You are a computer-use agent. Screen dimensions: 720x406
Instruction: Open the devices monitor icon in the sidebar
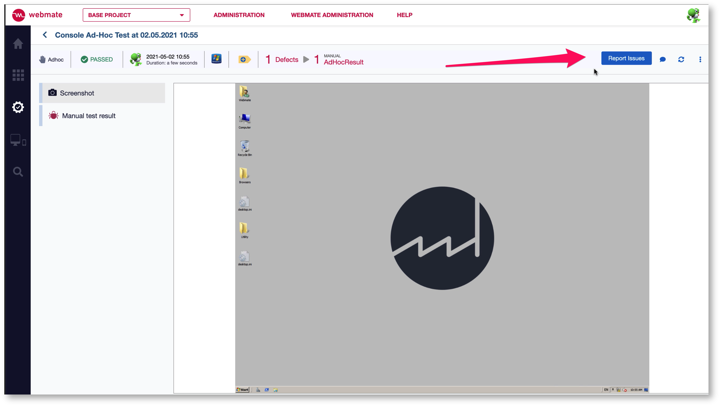18,140
